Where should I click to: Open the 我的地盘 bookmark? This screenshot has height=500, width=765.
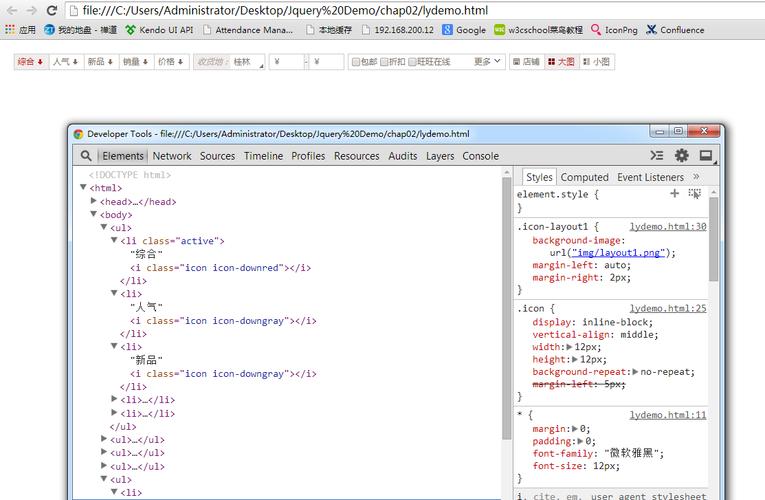pyautogui.click(x=81, y=30)
